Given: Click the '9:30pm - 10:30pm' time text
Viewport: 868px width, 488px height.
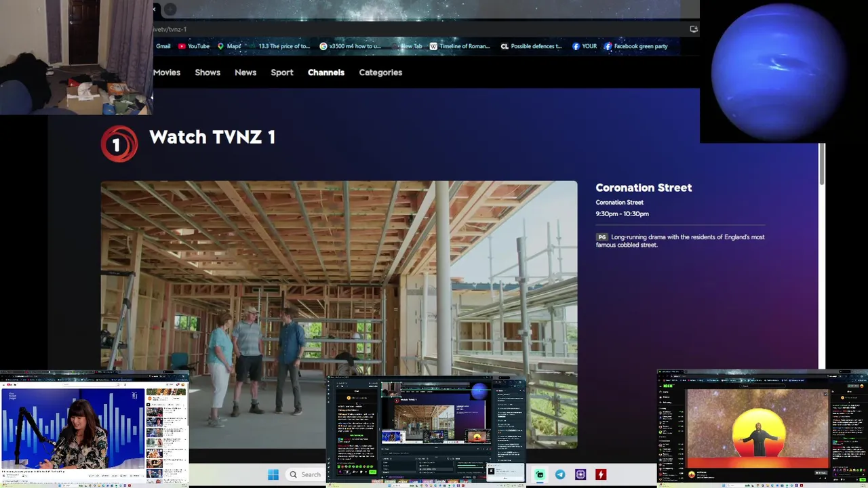Looking at the screenshot, I should [x=622, y=213].
